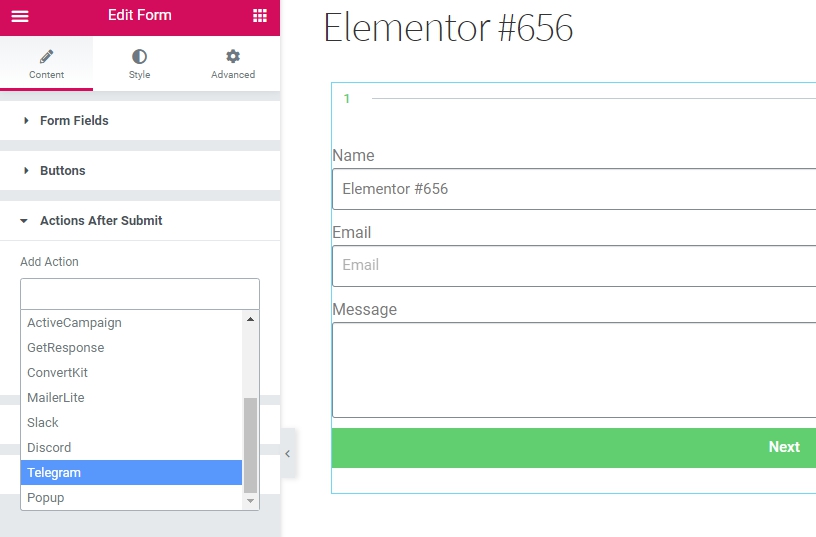Click the green Next button
The height and width of the screenshot is (537, 816).
coord(574,448)
